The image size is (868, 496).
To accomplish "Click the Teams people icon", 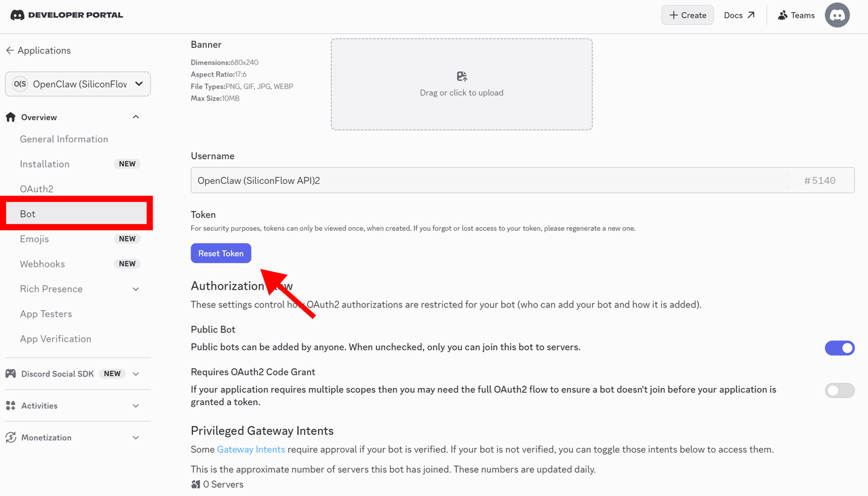I will click(783, 15).
